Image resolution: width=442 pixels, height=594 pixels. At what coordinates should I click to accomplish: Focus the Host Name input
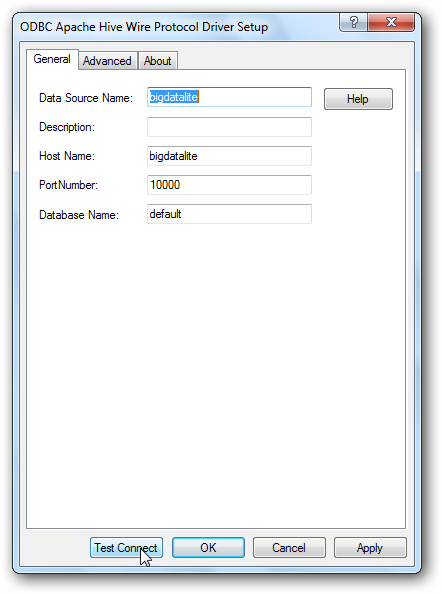click(229, 156)
